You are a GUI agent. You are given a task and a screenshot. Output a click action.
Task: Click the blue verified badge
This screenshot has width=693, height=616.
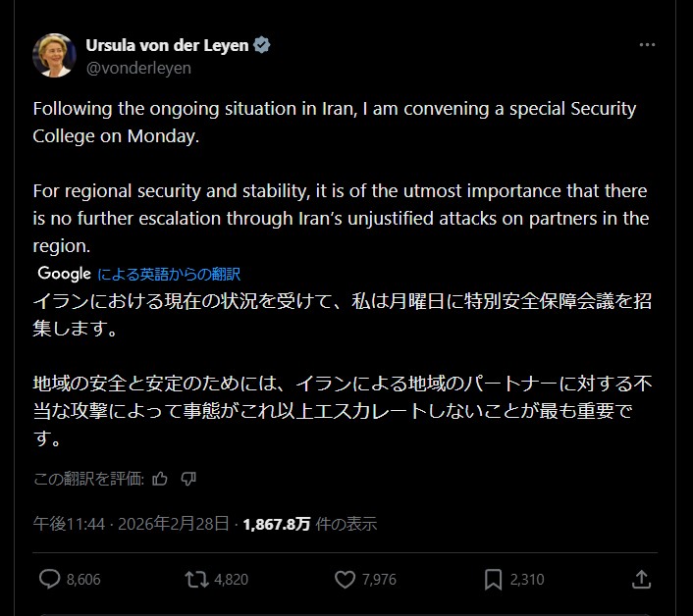click(263, 45)
